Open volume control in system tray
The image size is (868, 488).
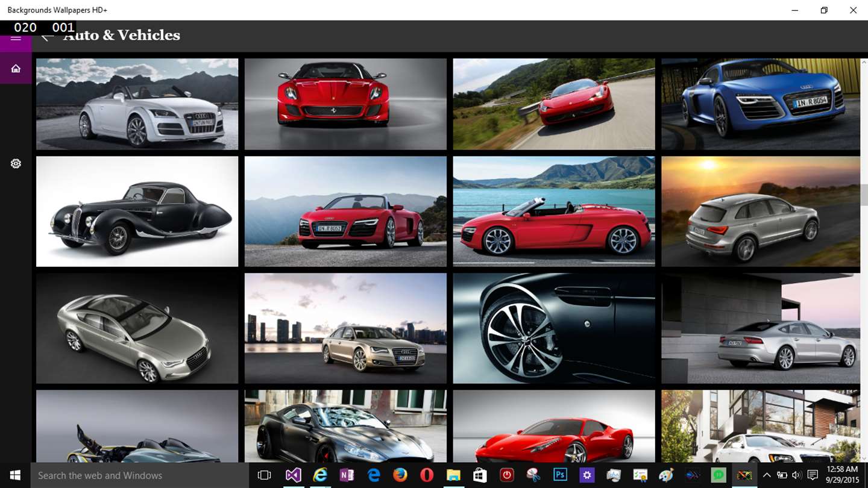[x=797, y=475]
